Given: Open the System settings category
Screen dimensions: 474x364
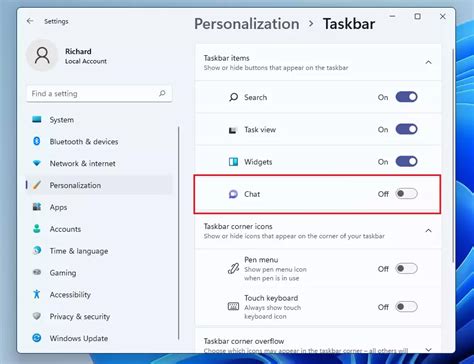Looking at the screenshot, I should (x=99, y=120).
